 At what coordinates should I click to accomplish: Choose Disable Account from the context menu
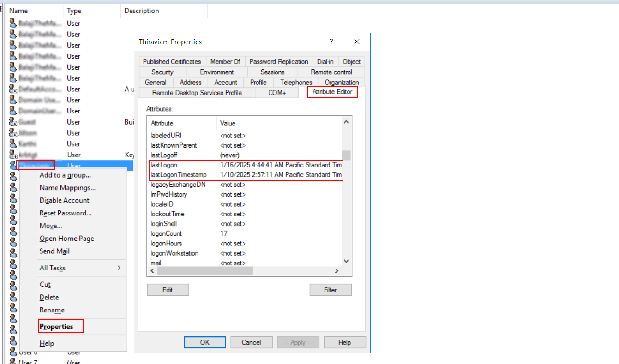(x=64, y=200)
